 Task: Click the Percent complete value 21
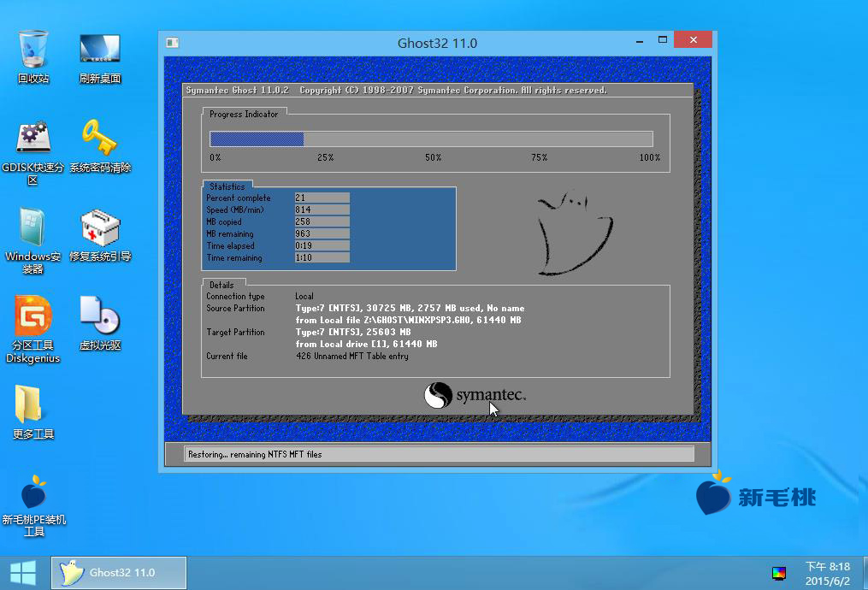click(322, 198)
